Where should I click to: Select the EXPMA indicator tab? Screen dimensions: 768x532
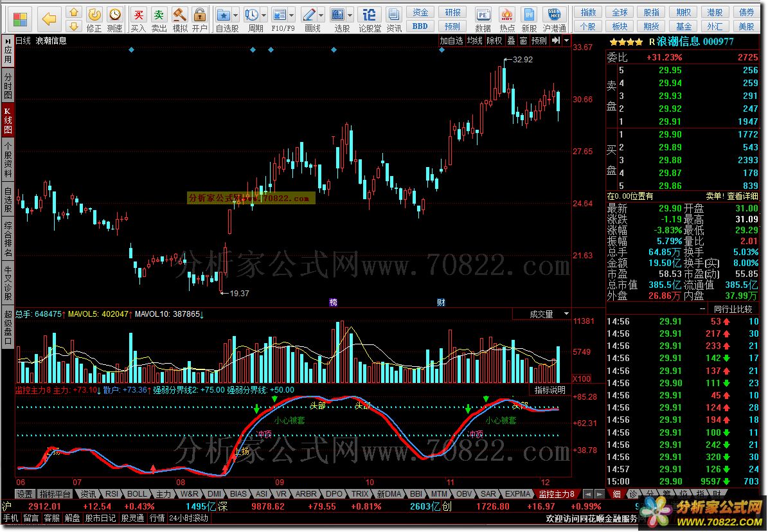coord(518,494)
